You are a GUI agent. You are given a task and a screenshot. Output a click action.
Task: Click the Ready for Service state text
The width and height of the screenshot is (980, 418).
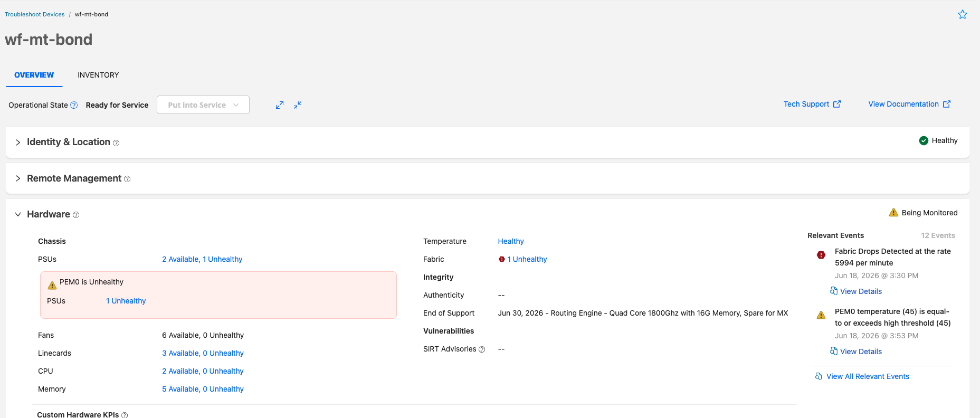click(117, 105)
